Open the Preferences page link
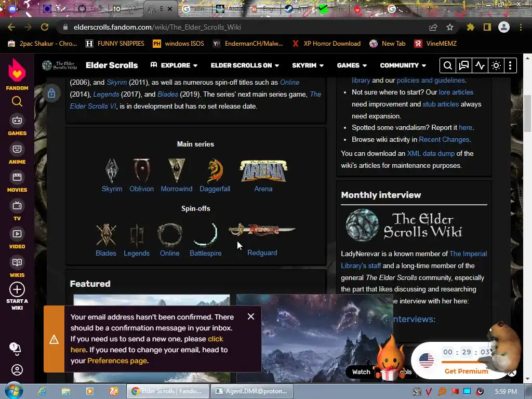Screen dimensions: 532x399 [117, 361]
